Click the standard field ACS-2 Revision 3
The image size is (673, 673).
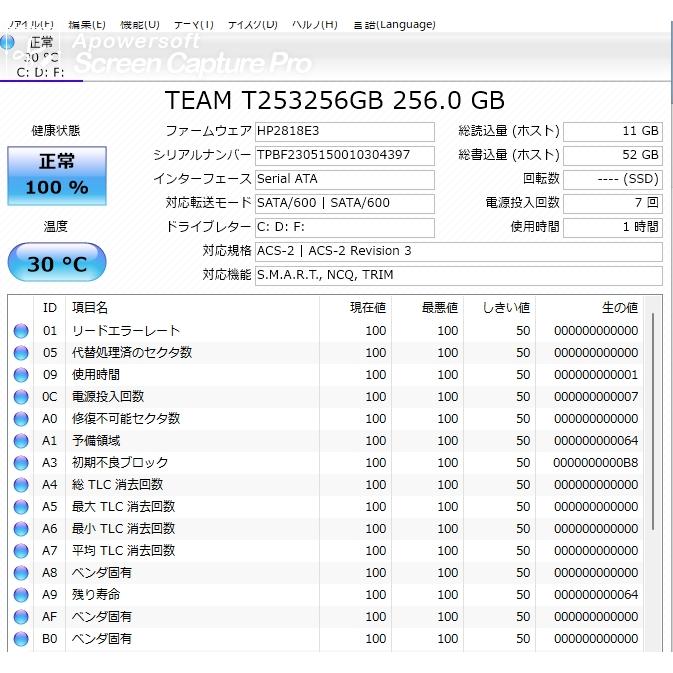click(459, 252)
